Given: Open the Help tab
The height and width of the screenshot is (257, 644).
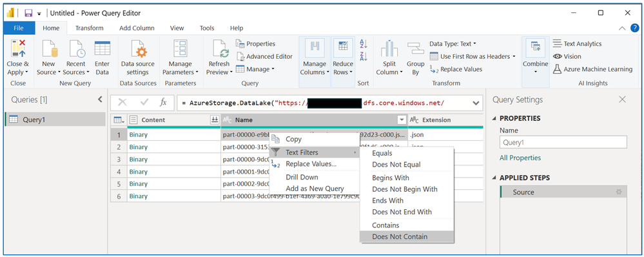Looking at the screenshot, I should (x=237, y=28).
